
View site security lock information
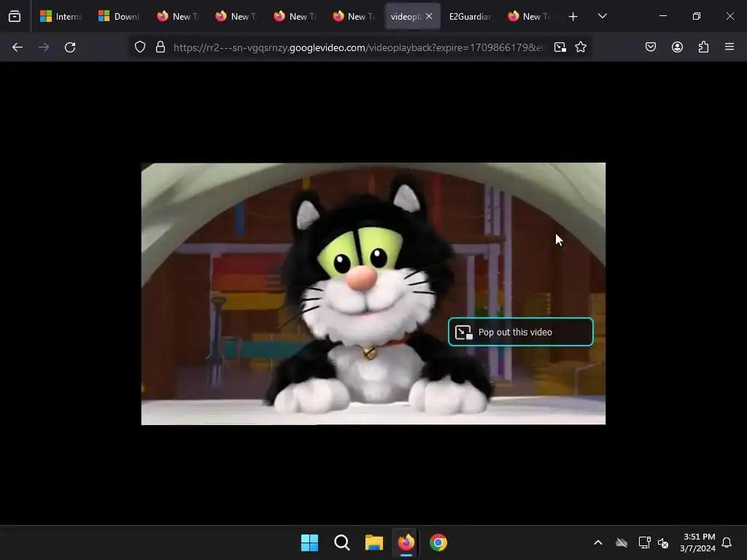pos(160,47)
